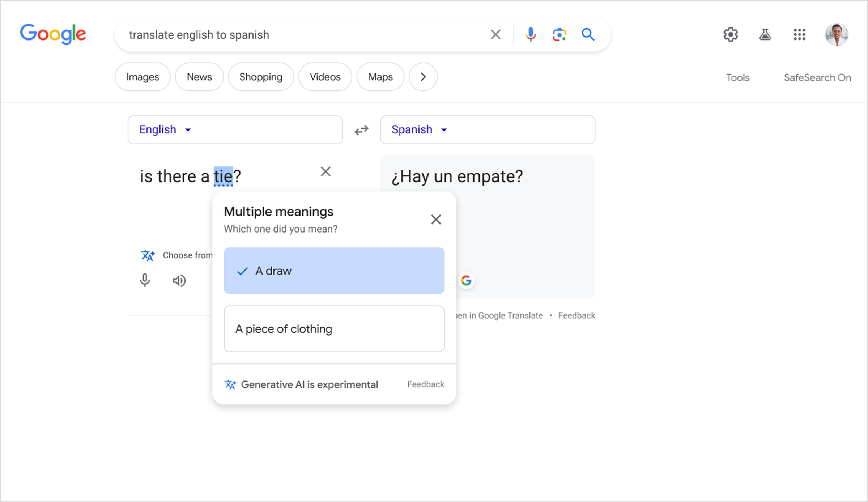Click the Feedback link in popup

(x=426, y=384)
